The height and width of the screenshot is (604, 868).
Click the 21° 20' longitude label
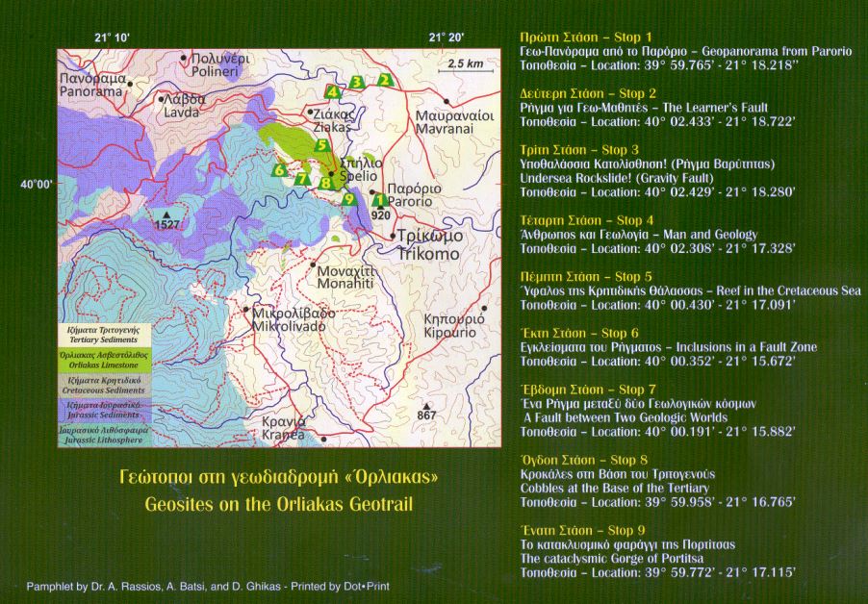(x=447, y=38)
